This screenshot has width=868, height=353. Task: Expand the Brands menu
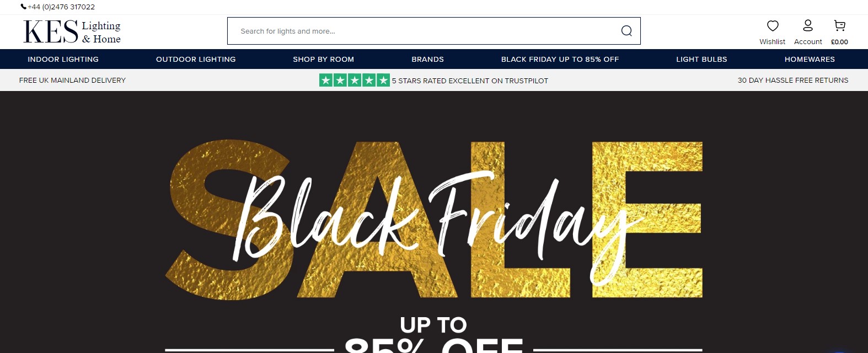pos(427,59)
